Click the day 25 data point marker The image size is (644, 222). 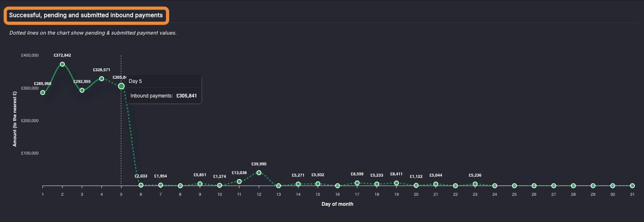pos(514,186)
